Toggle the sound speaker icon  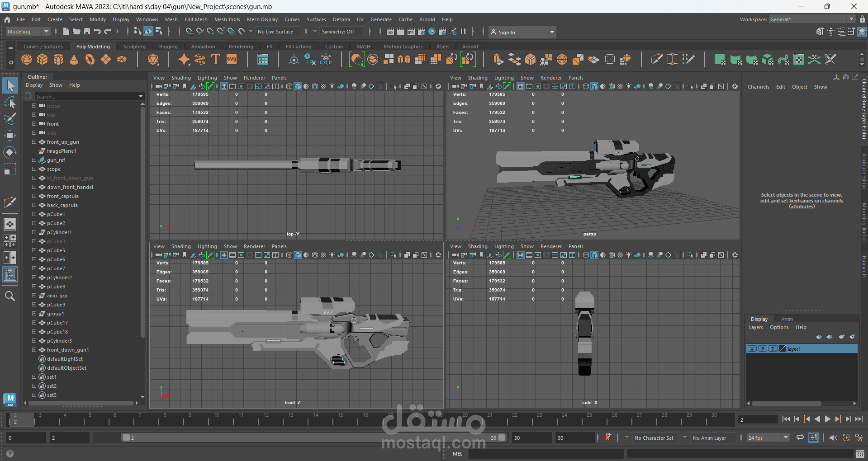pos(833,437)
